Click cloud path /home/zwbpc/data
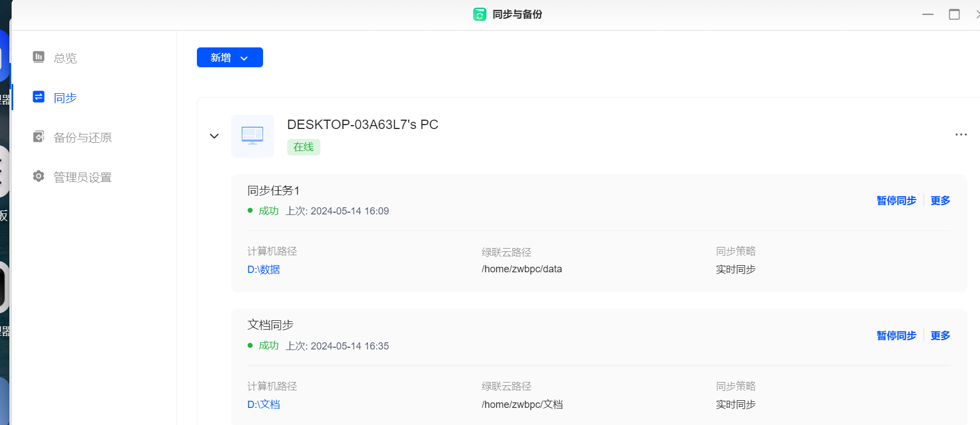This screenshot has height=425, width=980. click(x=522, y=269)
